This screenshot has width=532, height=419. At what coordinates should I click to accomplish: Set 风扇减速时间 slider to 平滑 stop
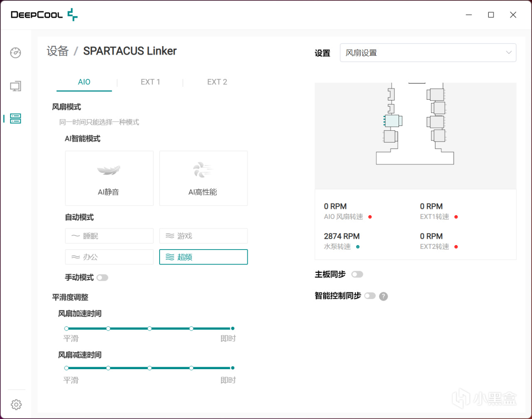click(x=66, y=368)
